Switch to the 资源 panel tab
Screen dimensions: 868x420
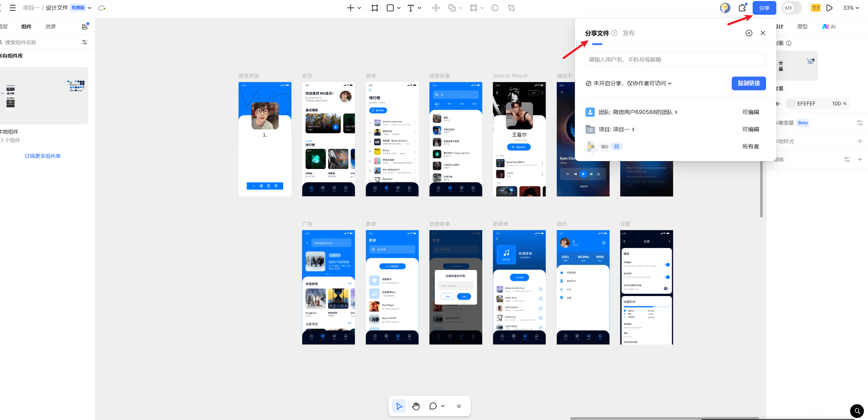[x=50, y=26]
